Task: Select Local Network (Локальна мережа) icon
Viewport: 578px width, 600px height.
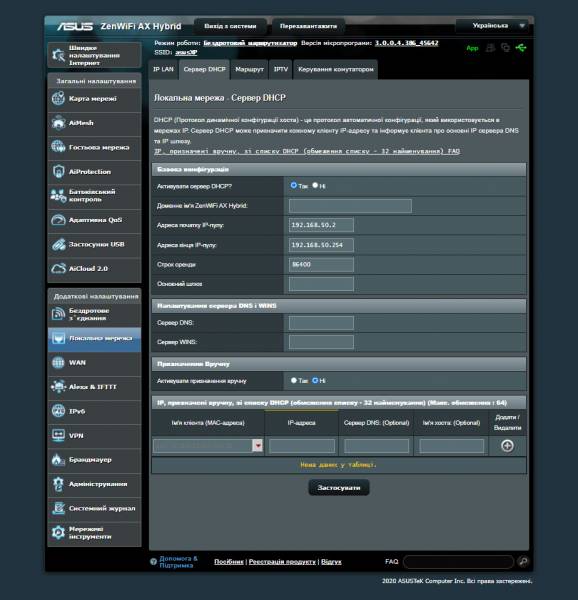Action: (x=58, y=338)
